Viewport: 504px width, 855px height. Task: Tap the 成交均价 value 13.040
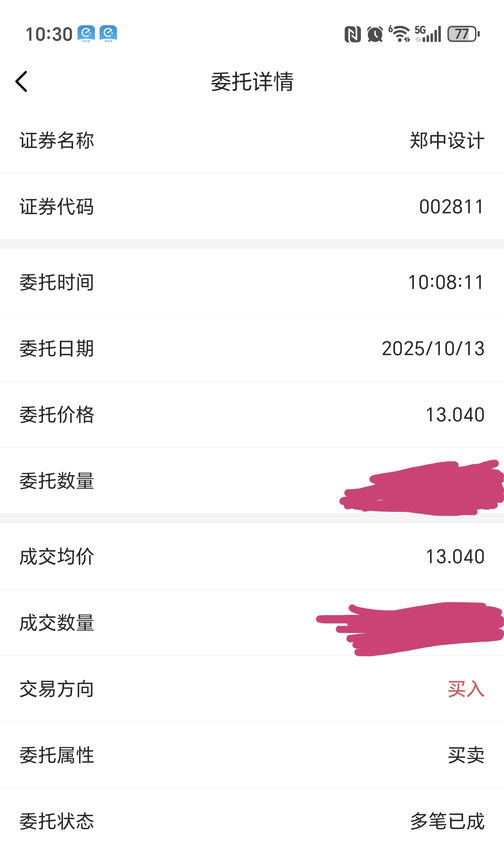(x=455, y=557)
